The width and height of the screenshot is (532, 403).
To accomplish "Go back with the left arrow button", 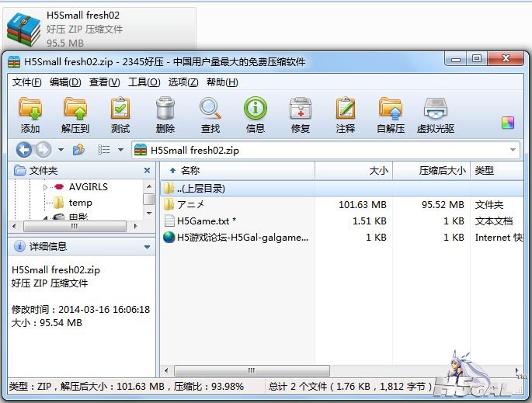I will click(24, 150).
